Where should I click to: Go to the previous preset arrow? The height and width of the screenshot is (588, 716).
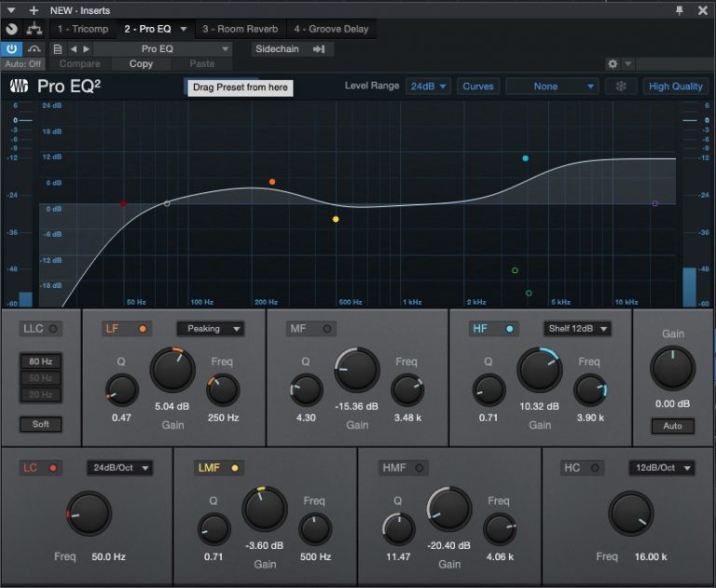(x=73, y=48)
